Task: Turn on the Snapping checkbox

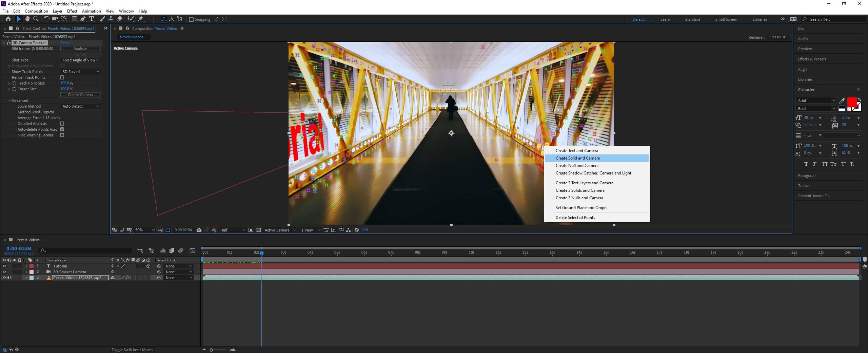Action: coord(191,19)
